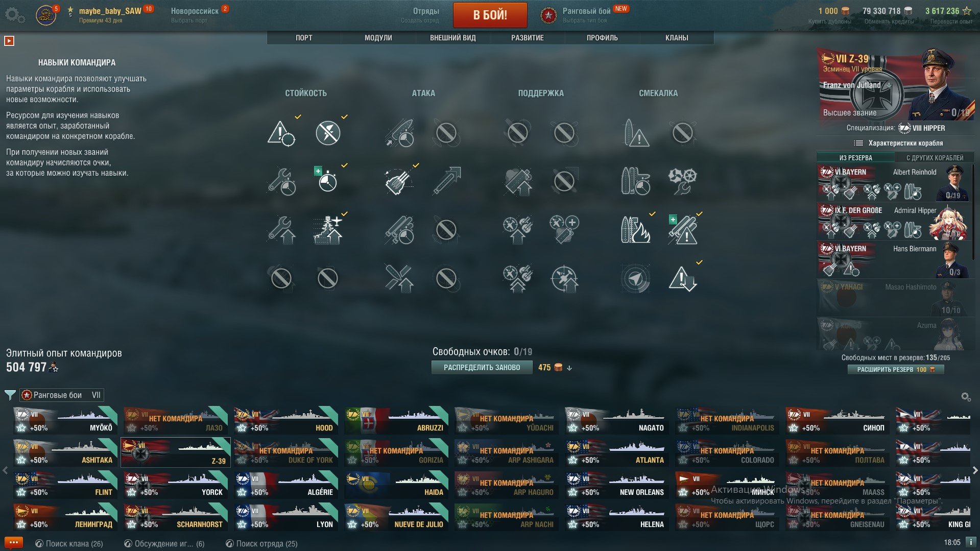
Task: Select the fire-and-flooding skill icon in Смекалка
Action: click(635, 230)
